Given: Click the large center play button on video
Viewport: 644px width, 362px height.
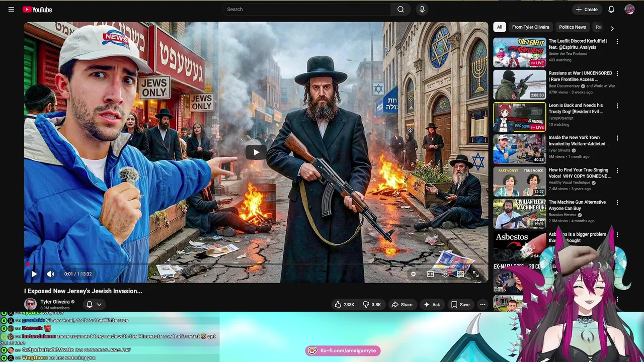Looking at the screenshot, I should (256, 152).
